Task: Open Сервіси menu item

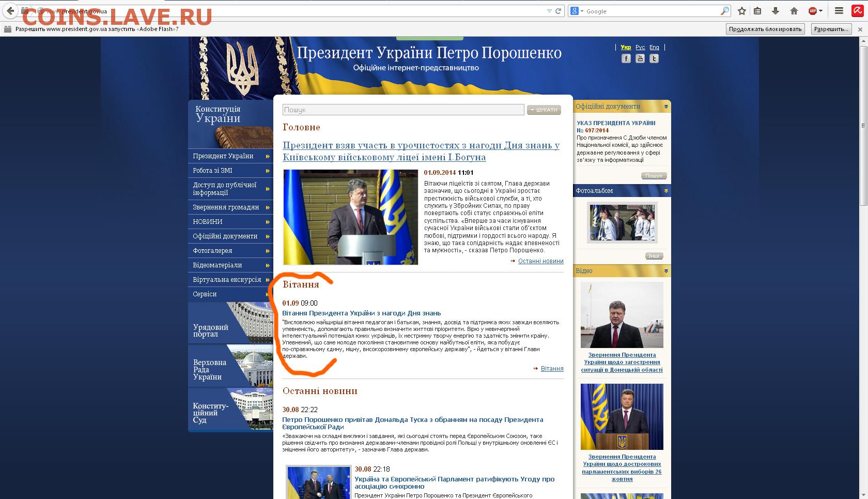Action: (230, 294)
